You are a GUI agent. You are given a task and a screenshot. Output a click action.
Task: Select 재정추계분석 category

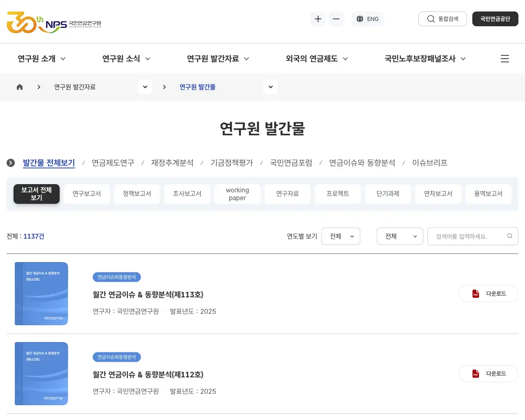(x=172, y=163)
